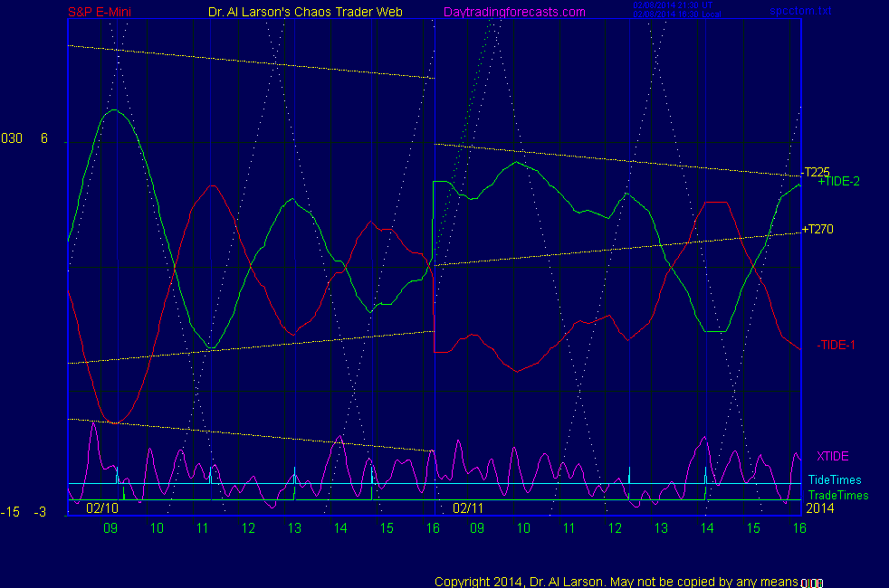
Task: Click the +TIDE-2 green legend label
Action: click(x=838, y=182)
